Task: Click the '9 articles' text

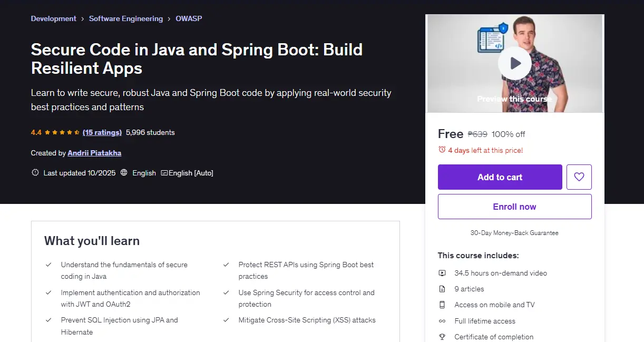Action: tap(469, 289)
